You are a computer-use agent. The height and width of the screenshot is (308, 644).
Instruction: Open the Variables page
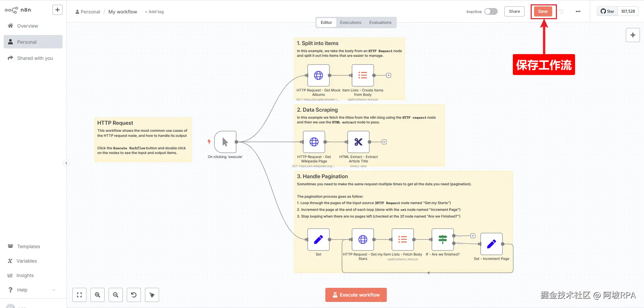point(33,261)
